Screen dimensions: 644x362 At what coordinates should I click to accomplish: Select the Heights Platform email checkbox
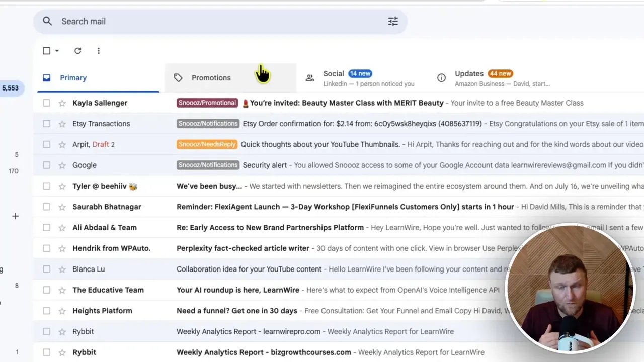click(46, 311)
